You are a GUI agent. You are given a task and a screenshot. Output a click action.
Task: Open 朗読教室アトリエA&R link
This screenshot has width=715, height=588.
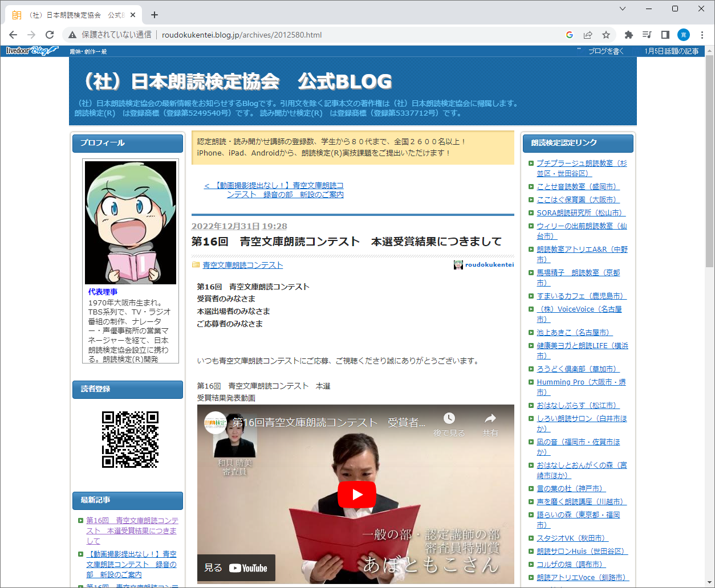tap(582, 254)
